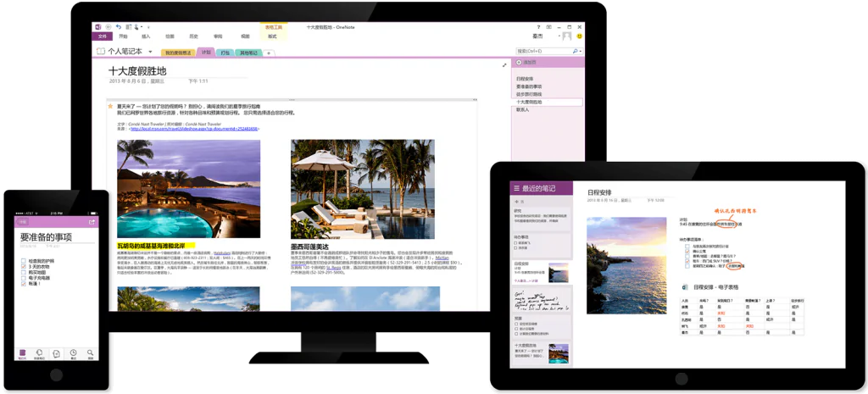Click the beach umbrella loungers photo
This screenshot has height=394, width=868.
click(x=363, y=189)
